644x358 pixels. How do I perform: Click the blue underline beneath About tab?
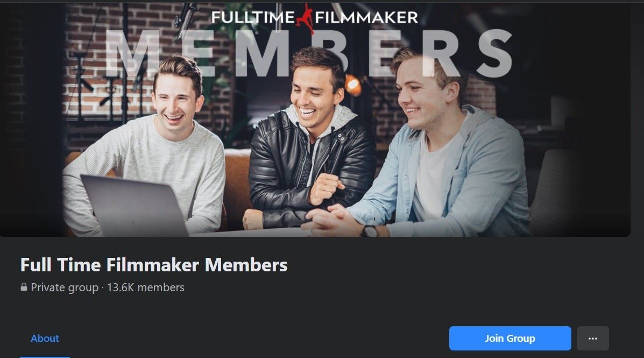45,357
